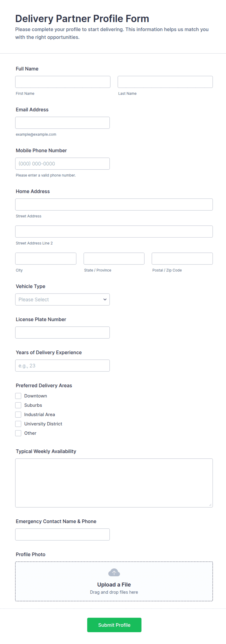Click the Submit Profile button
226x644 pixels.
coord(114,625)
